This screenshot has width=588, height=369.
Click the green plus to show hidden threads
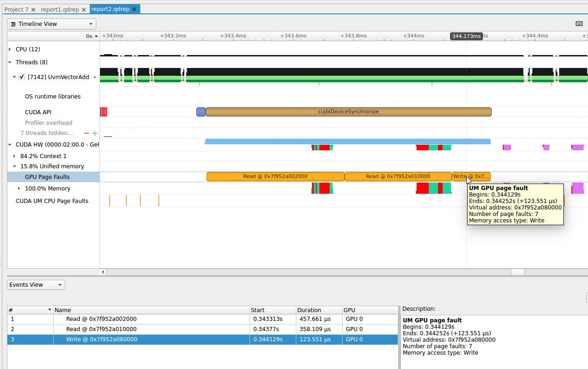[95, 133]
